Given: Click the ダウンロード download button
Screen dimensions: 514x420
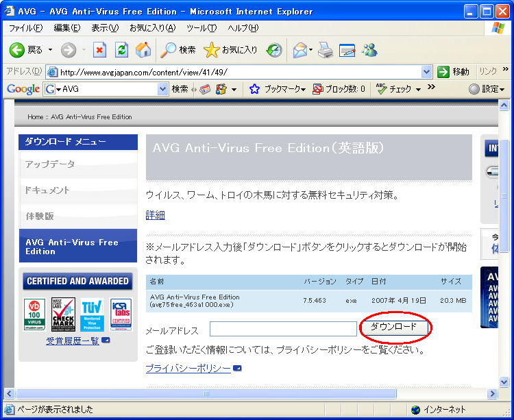Looking at the screenshot, I should click(393, 328).
